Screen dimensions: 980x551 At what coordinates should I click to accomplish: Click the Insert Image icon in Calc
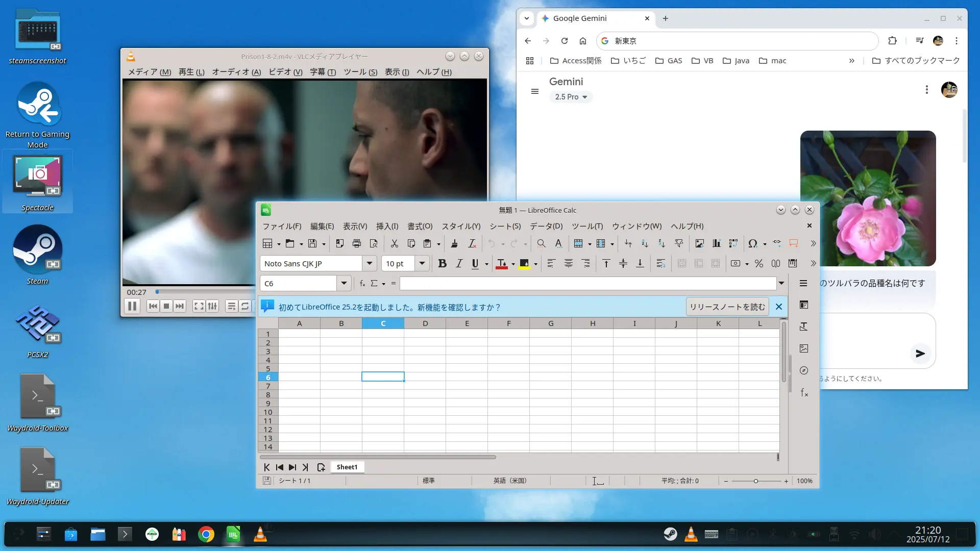(x=699, y=243)
